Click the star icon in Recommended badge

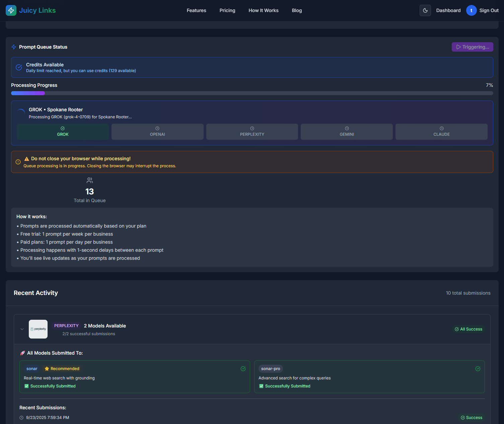(47, 369)
